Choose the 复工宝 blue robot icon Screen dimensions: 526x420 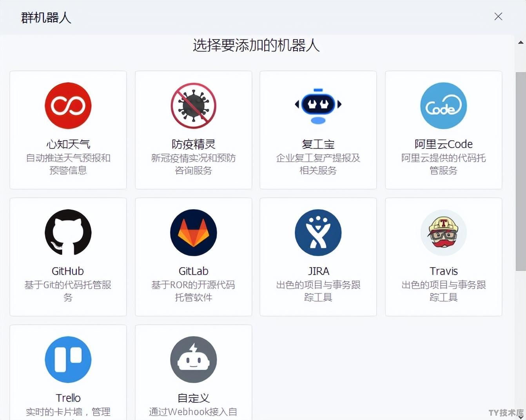pos(318,106)
